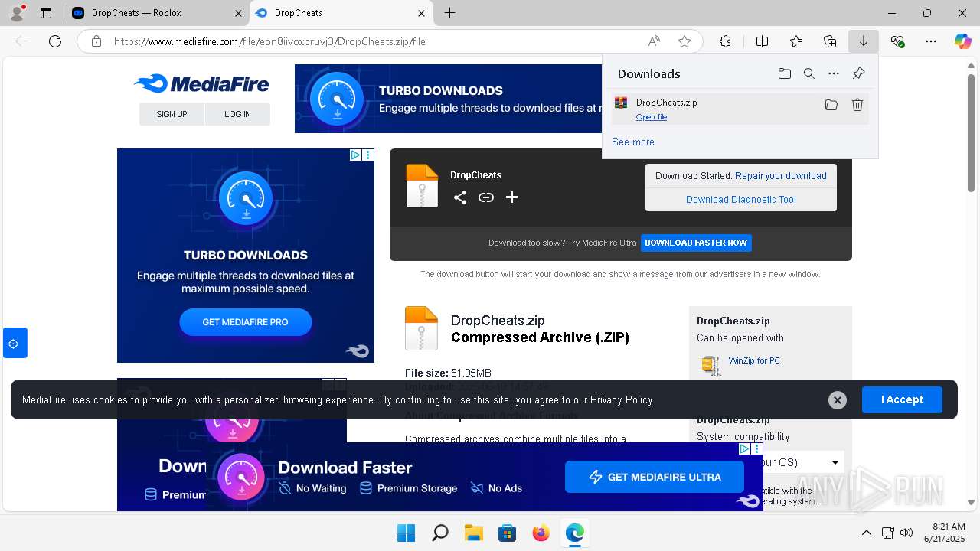Open Windows Start menu
This screenshot has height=551, width=980.
point(406,533)
